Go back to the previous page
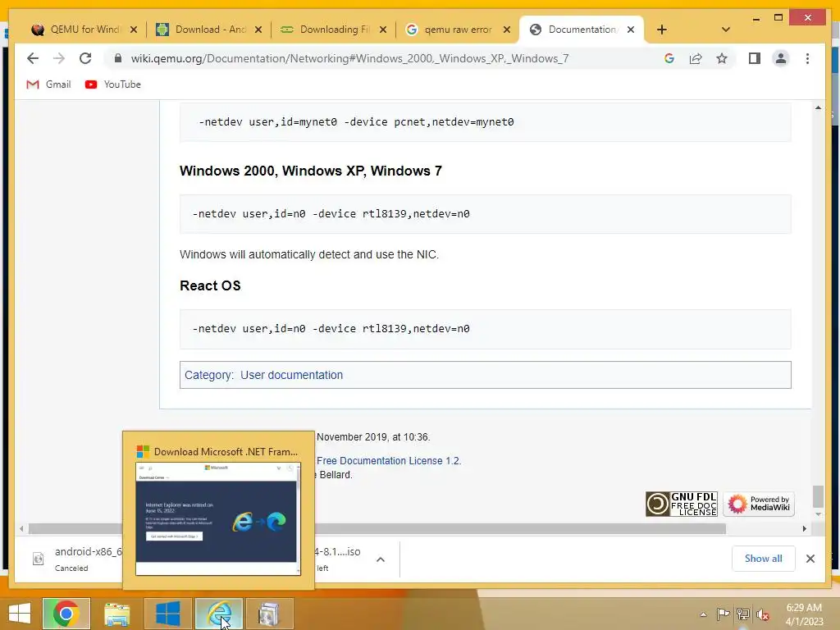 [x=33, y=58]
